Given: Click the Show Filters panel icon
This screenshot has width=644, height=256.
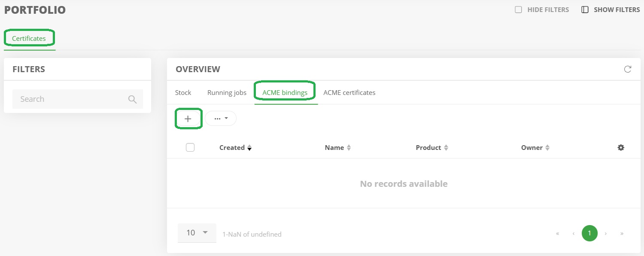Looking at the screenshot, I should click(585, 10).
